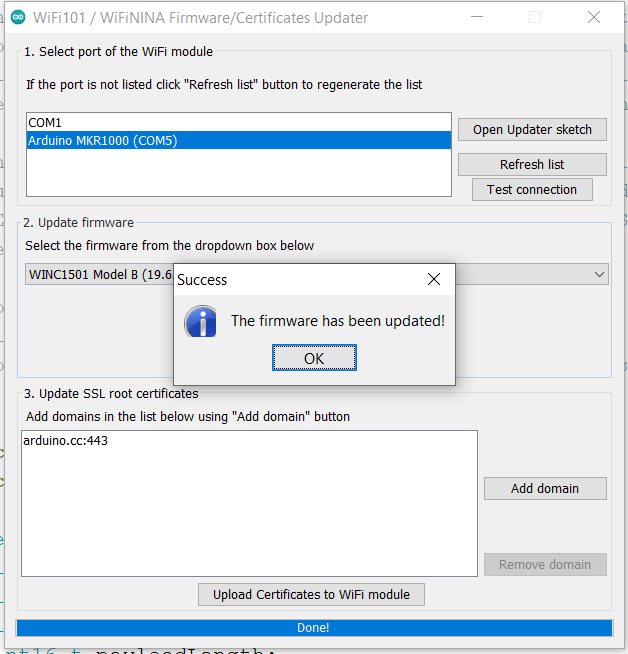Screen dimensions: 628x654
Task: Click the Refresh list instruction text
Action: (224, 85)
